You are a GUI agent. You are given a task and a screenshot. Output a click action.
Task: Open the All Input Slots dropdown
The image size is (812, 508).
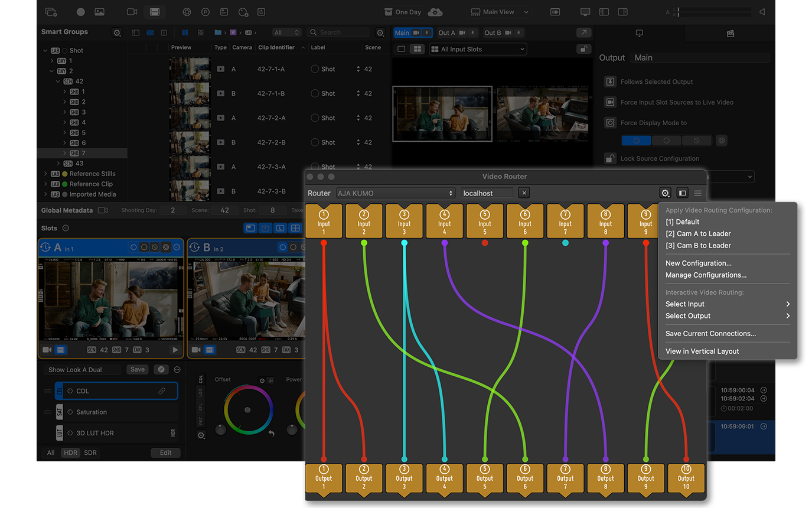click(x=478, y=50)
